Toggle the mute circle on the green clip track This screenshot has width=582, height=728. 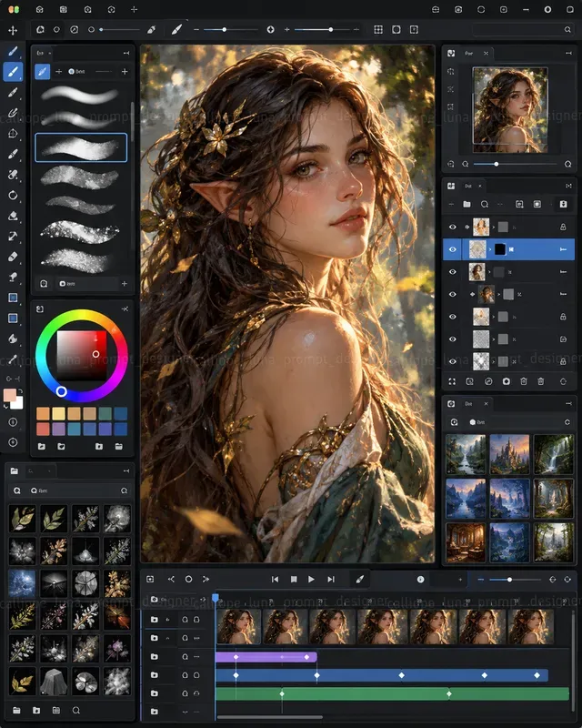(x=185, y=693)
